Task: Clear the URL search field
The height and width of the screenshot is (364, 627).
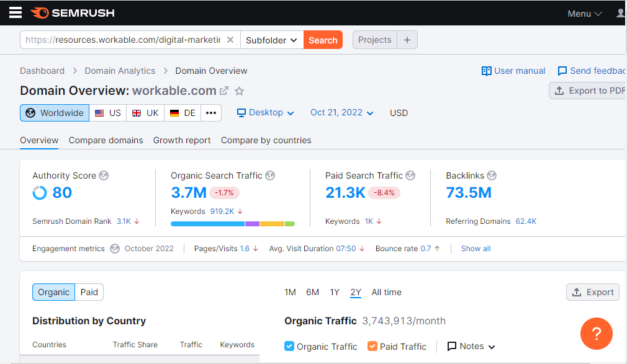Action: pos(230,40)
